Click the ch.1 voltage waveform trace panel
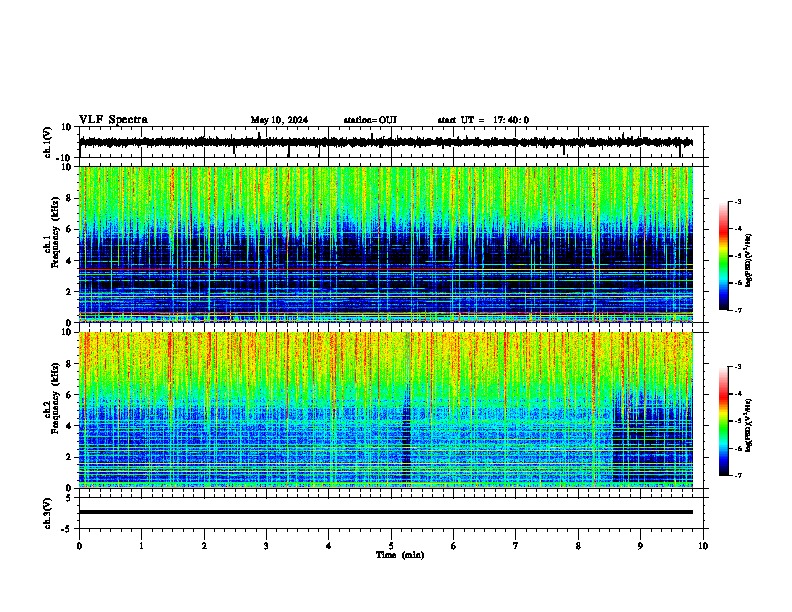Screen dimensions: 792x612 tap(391, 142)
